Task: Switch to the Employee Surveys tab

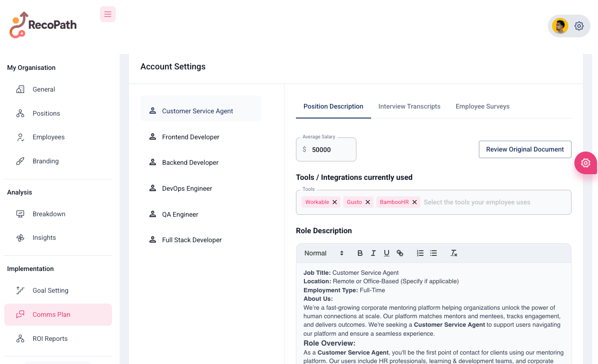Action: (482, 106)
